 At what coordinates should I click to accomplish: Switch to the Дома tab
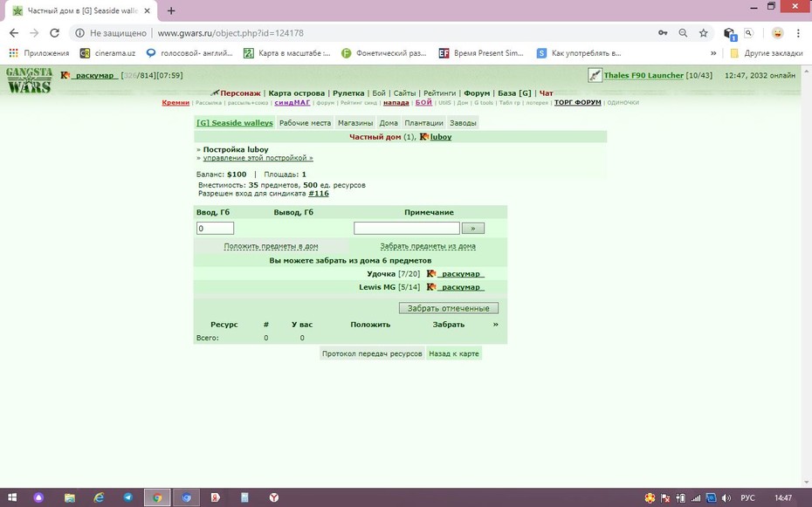[389, 123]
